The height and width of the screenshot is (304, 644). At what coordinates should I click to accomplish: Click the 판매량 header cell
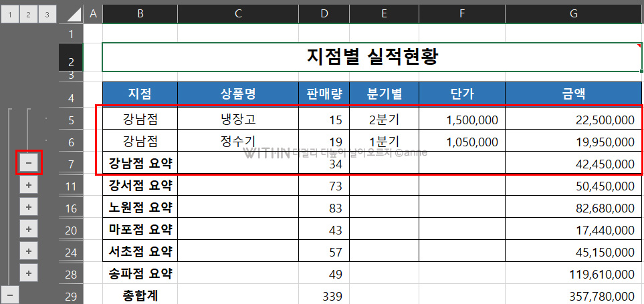pyautogui.click(x=324, y=94)
